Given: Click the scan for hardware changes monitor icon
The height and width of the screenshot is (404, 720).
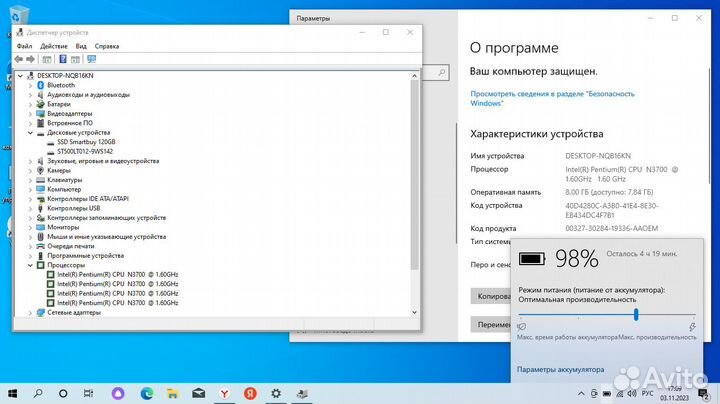Looking at the screenshot, I should [x=91, y=59].
